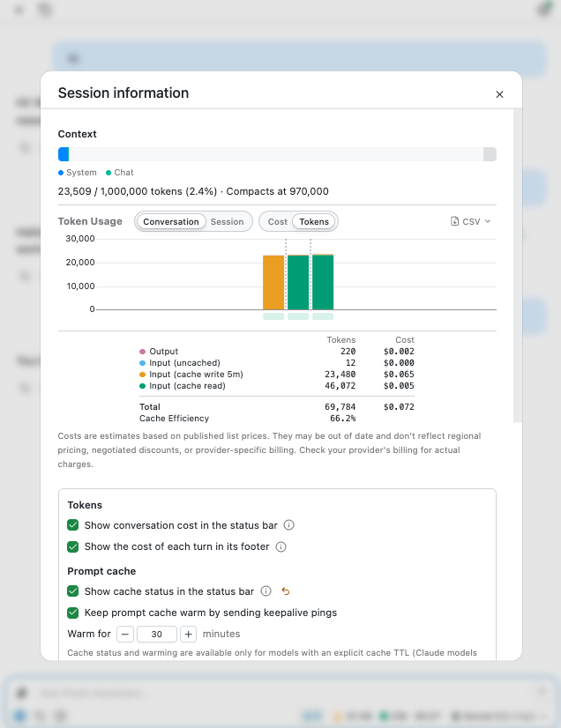Close the Session information dialog

[x=499, y=94]
